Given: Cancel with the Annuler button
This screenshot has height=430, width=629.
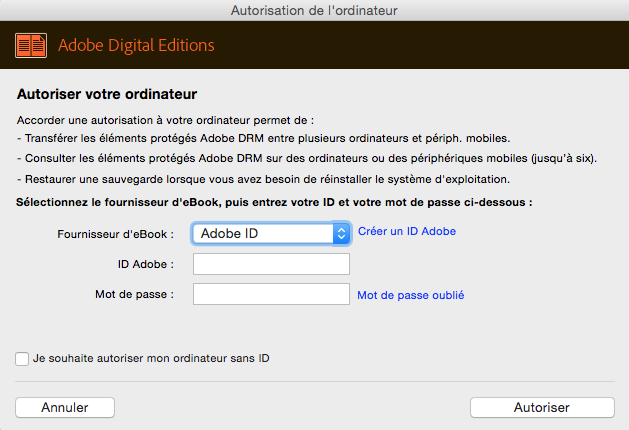Looking at the screenshot, I should point(65,408).
